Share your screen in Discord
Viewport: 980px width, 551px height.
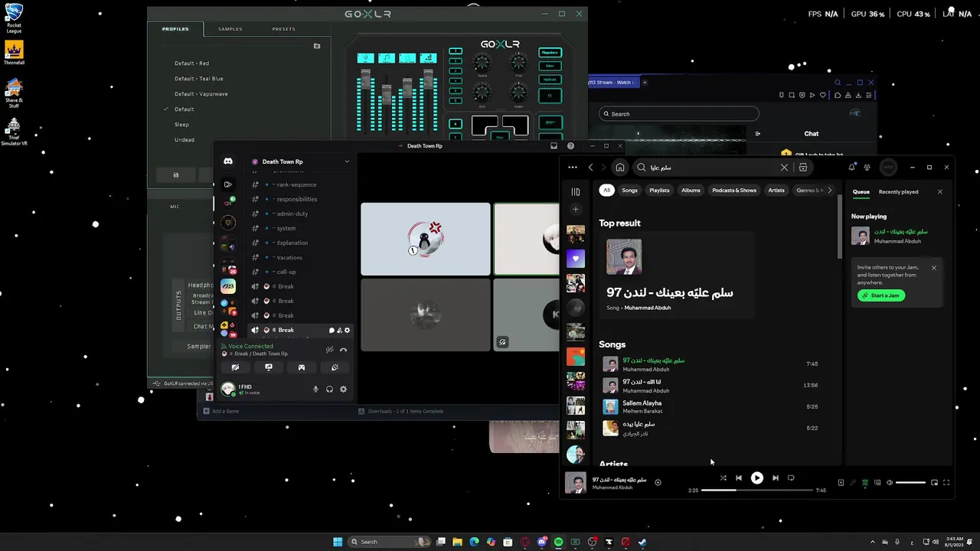[x=269, y=367]
